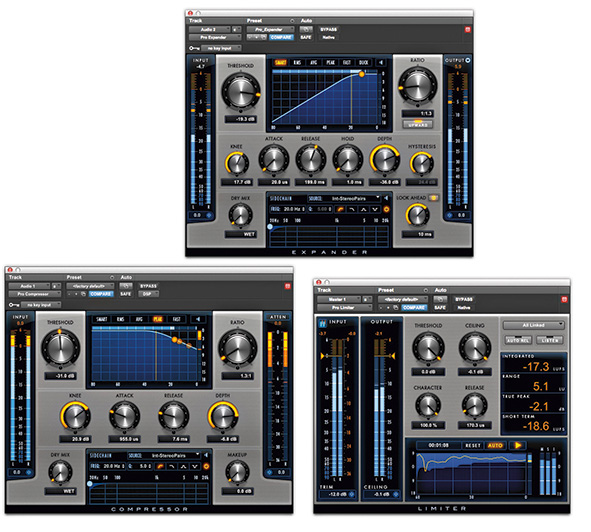Open the DSP format dropdown in Compressor

[149, 294]
